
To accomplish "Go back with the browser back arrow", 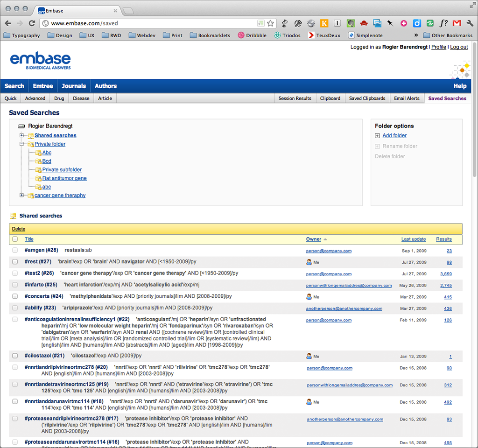I will pos(8,23).
